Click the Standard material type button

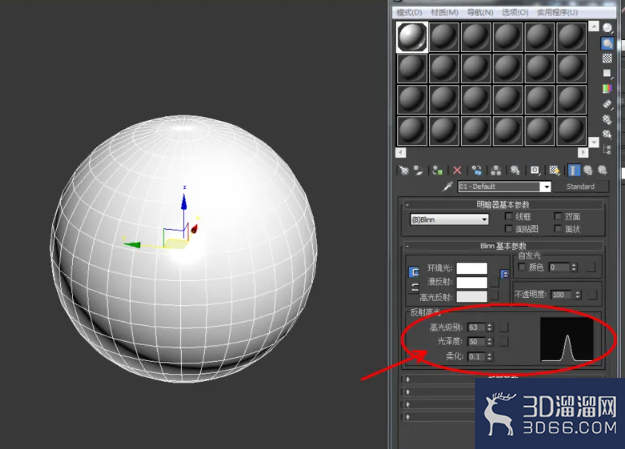(x=580, y=187)
